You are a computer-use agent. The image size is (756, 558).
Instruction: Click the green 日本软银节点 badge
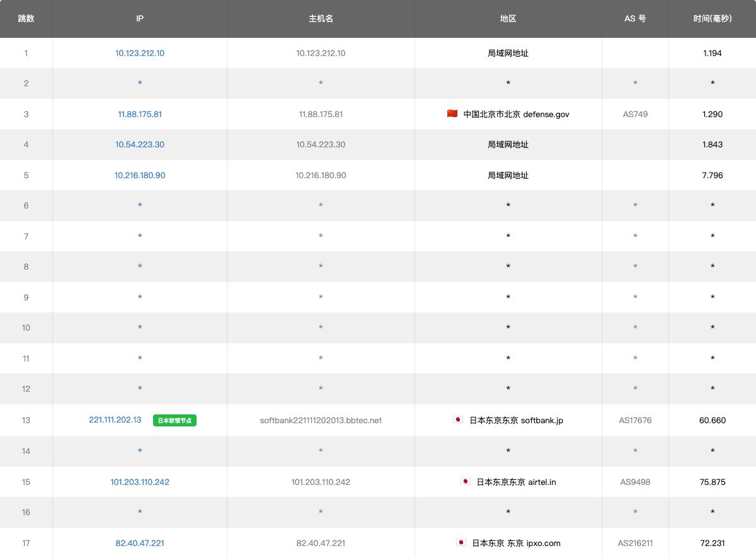pyautogui.click(x=175, y=421)
